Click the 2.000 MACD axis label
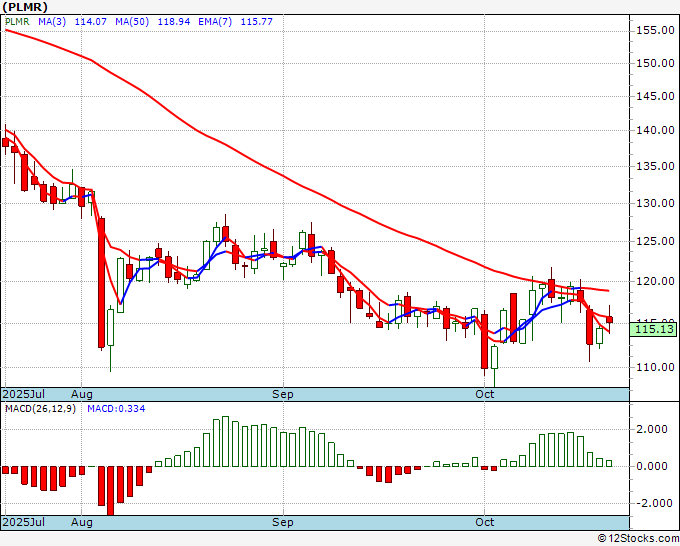 click(x=651, y=429)
